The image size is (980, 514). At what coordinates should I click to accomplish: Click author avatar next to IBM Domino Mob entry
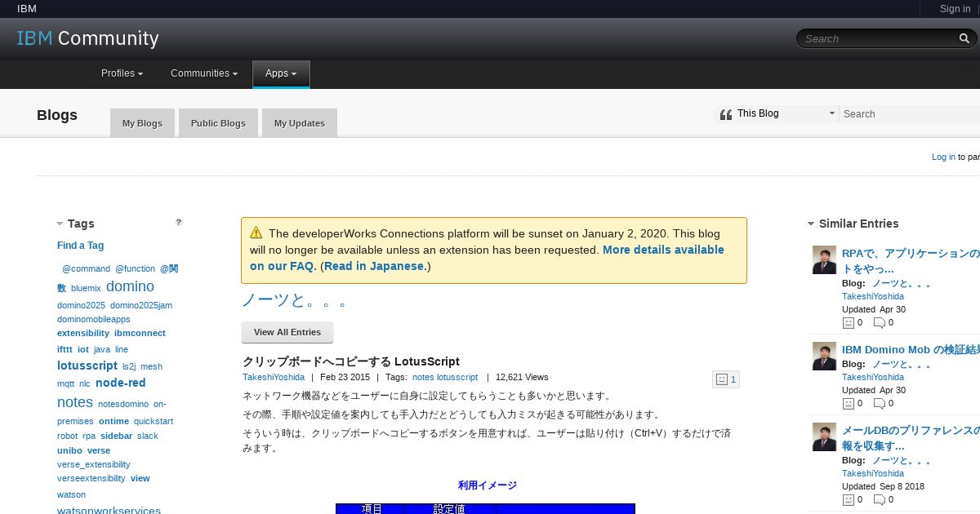pos(824,356)
